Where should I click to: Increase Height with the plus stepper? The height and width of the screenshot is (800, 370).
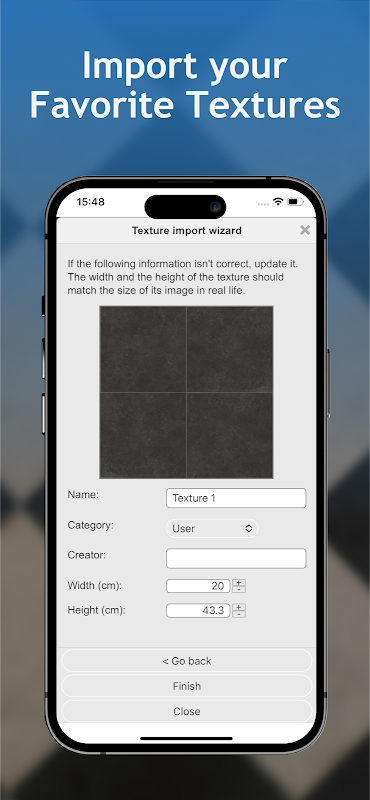point(239,607)
